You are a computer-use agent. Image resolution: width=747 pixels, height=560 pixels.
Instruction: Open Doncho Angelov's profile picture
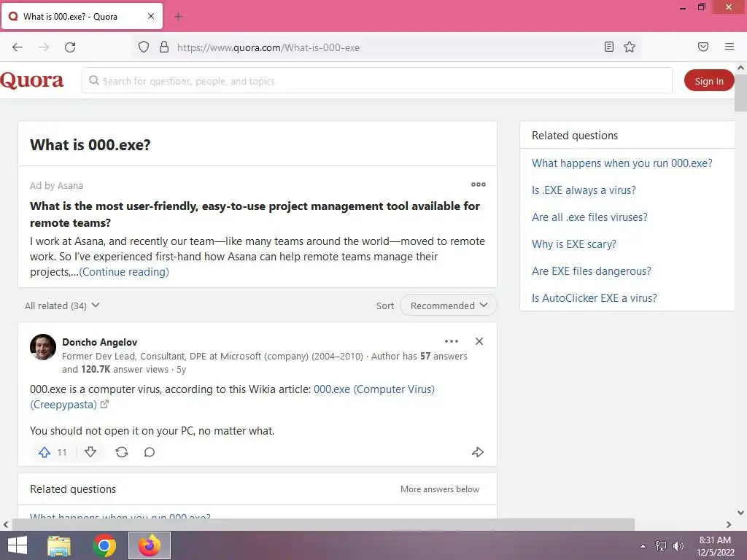[x=43, y=346]
